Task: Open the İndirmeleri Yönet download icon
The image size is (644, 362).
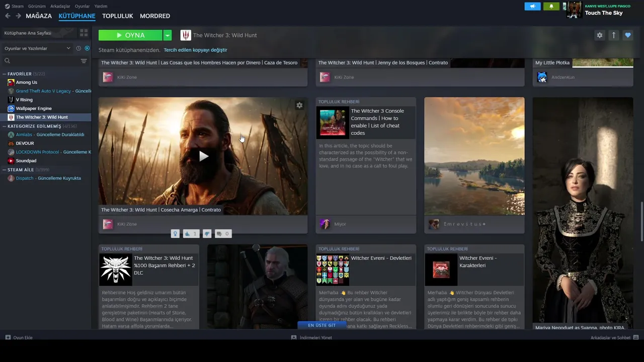Action: [x=294, y=337]
